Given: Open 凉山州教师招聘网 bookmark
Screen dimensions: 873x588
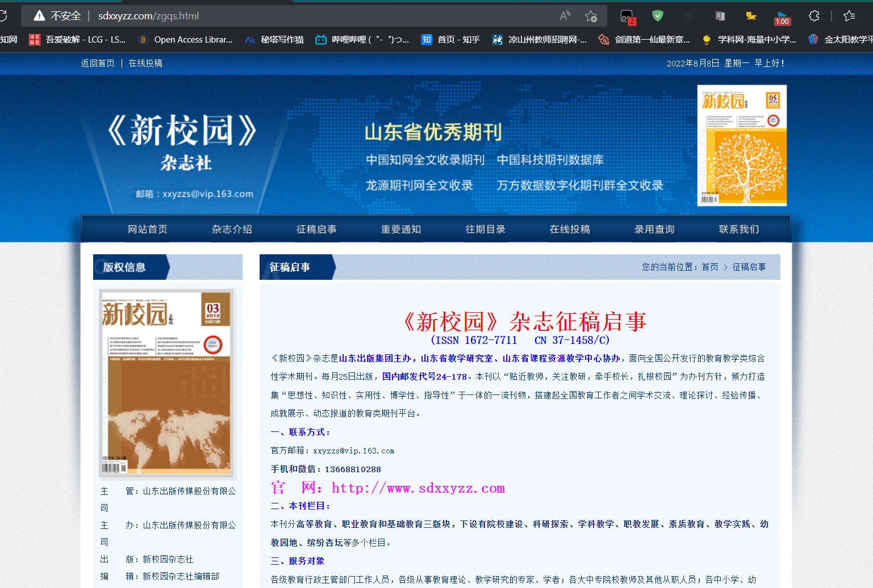Looking at the screenshot, I should point(540,39).
